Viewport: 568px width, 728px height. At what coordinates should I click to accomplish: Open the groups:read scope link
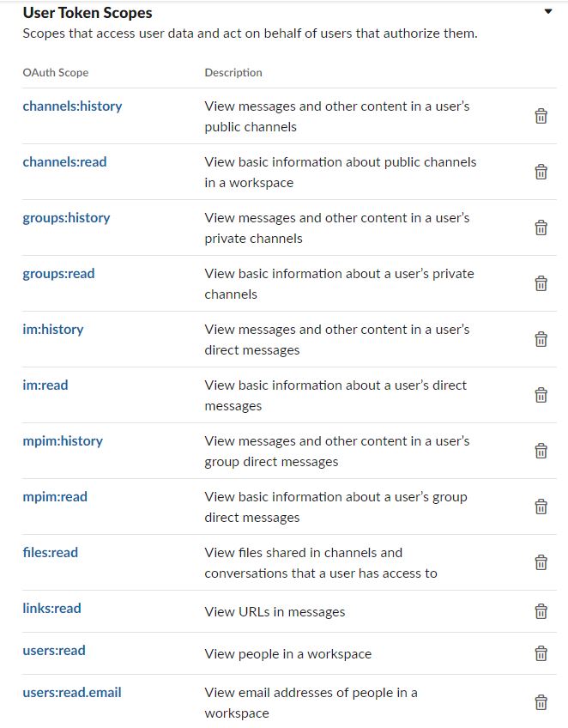pos(57,273)
